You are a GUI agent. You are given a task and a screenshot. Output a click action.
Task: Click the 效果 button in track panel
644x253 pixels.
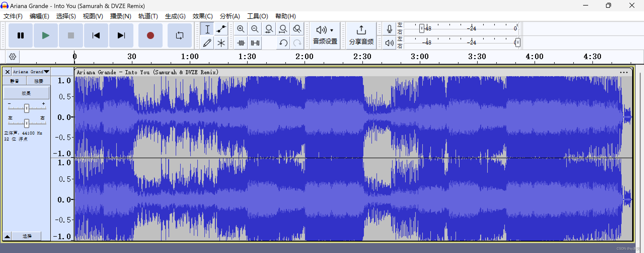tap(26, 93)
